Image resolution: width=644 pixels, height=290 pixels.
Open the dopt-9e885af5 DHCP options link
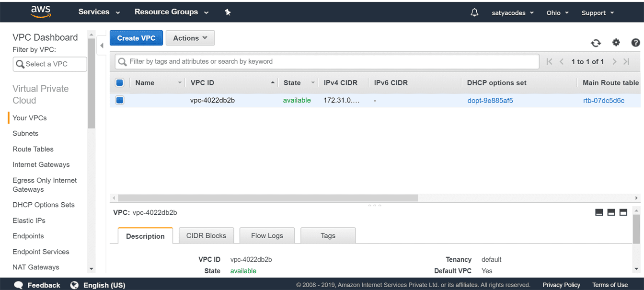(490, 101)
